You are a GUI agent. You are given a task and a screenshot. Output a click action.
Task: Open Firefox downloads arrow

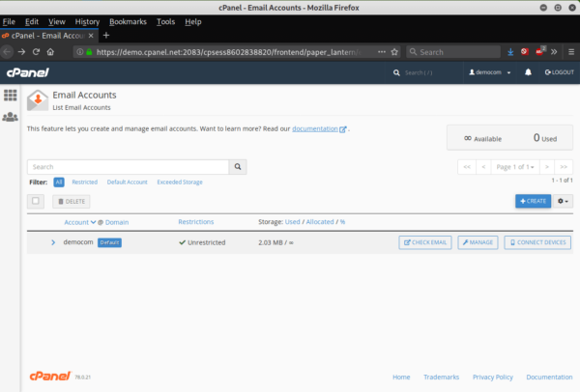click(x=510, y=52)
